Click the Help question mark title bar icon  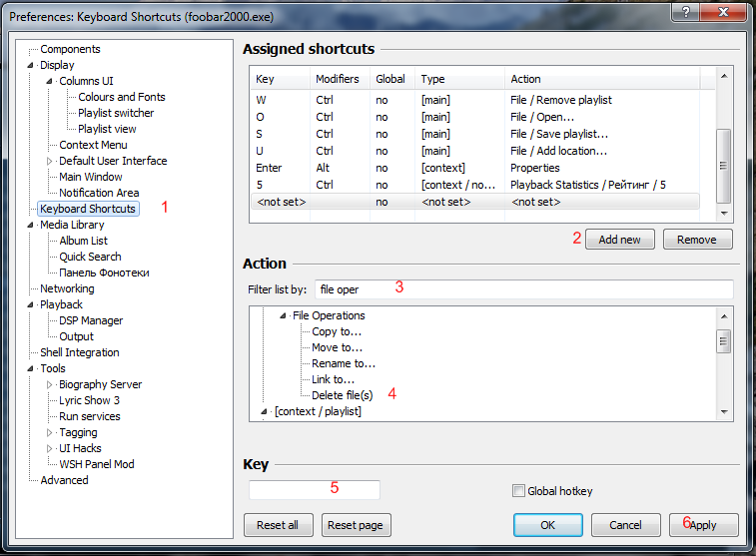coord(684,12)
